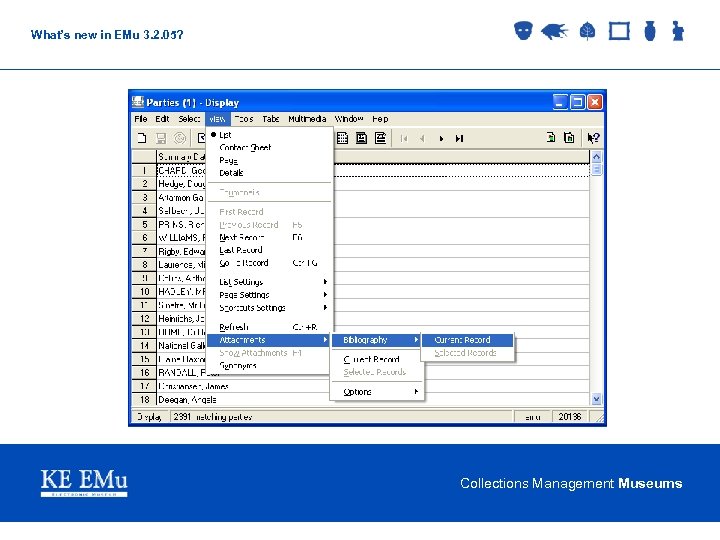
Task: Click the leaf icon in slide header
Action: coord(587,31)
